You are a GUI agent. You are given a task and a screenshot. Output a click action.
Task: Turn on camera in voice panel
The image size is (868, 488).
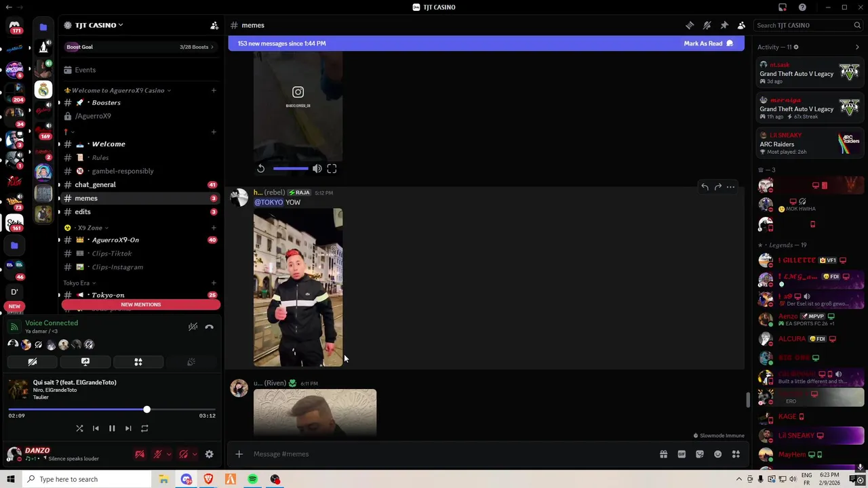click(32, 362)
